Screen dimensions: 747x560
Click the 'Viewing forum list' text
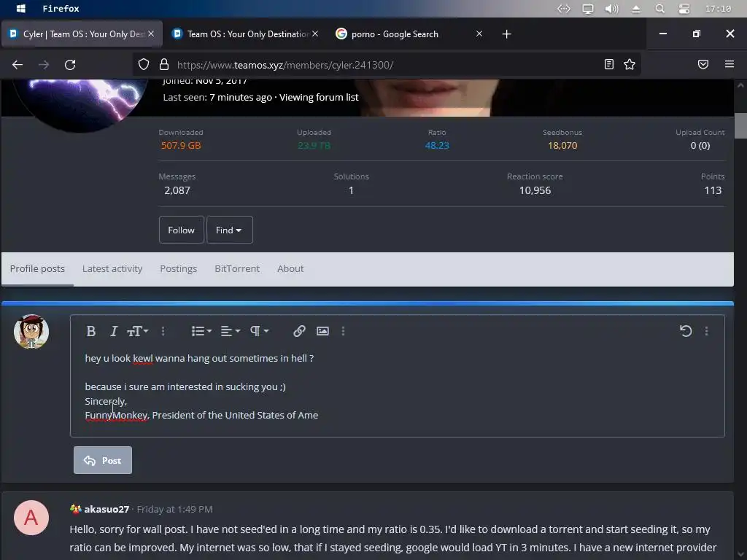coord(319,97)
